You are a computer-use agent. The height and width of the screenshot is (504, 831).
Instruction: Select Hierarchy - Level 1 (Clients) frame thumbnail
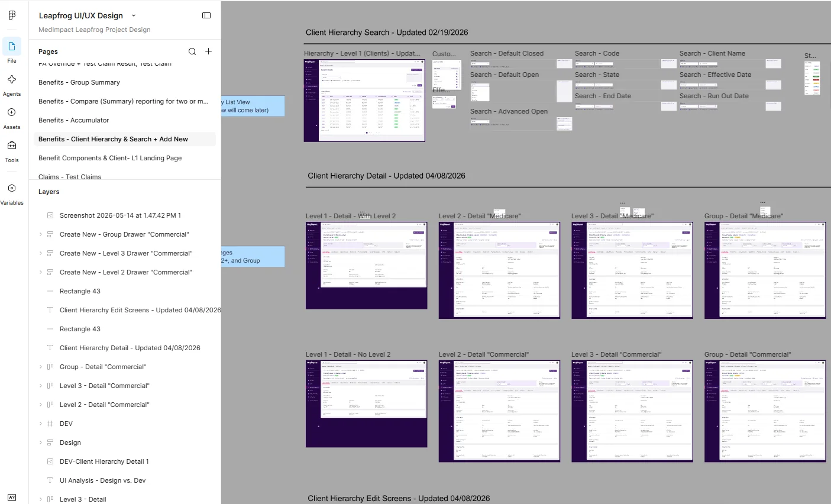click(x=364, y=101)
